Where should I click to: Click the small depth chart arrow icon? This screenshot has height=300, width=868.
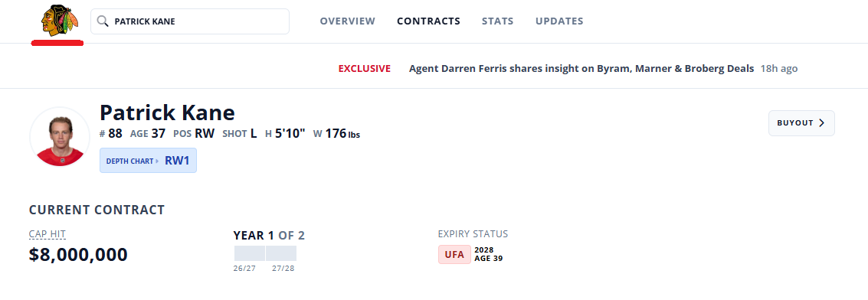pyautogui.click(x=157, y=161)
